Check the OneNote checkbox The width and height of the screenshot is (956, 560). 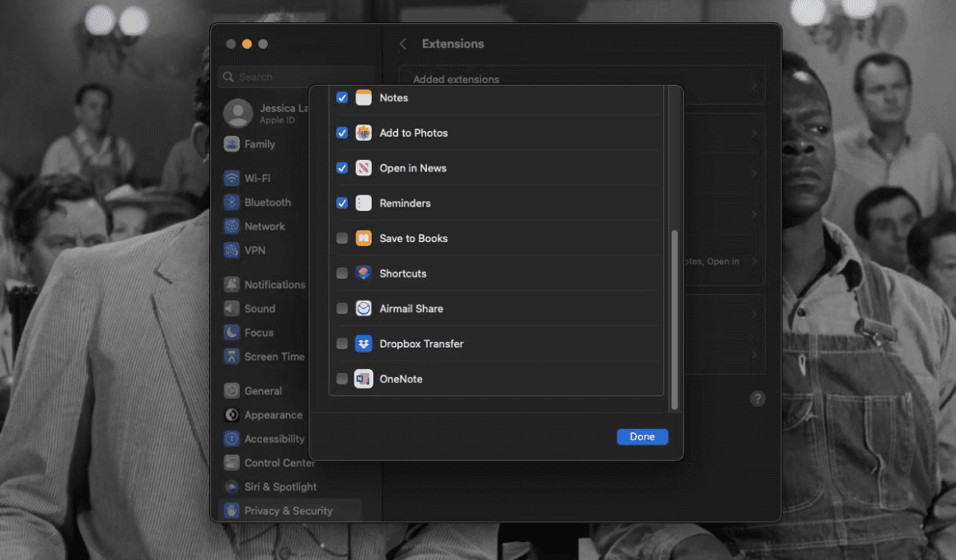tap(342, 379)
